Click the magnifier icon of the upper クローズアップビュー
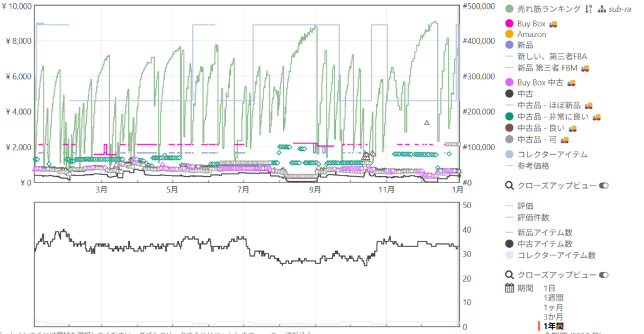 pyautogui.click(x=509, y=186)
